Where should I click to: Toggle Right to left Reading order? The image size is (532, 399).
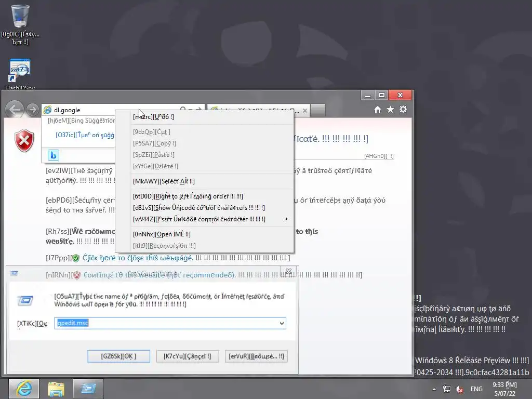tap(204, 196)
